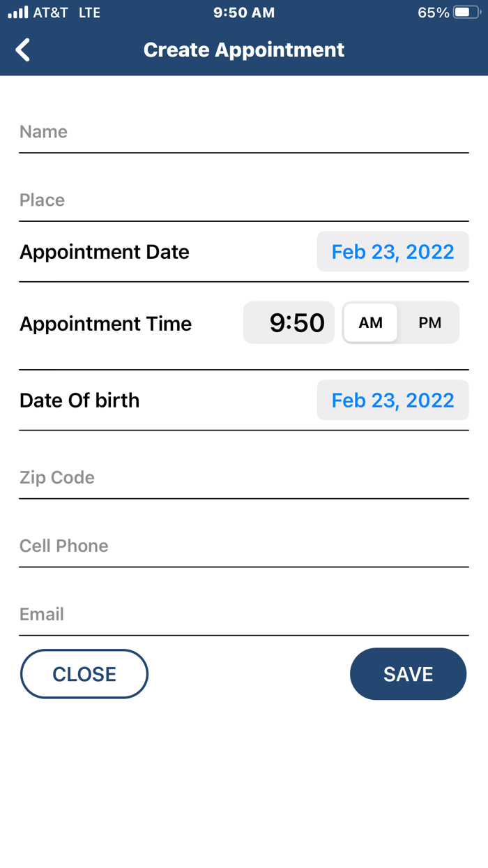
Task: Open the Appointment Date picker
Action: (x=392, y=251)
